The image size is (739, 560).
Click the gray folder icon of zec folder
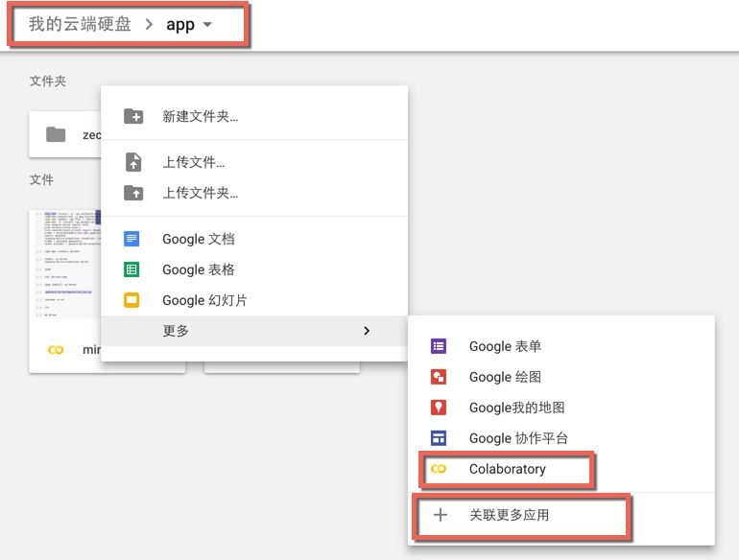tap(56, 134)
